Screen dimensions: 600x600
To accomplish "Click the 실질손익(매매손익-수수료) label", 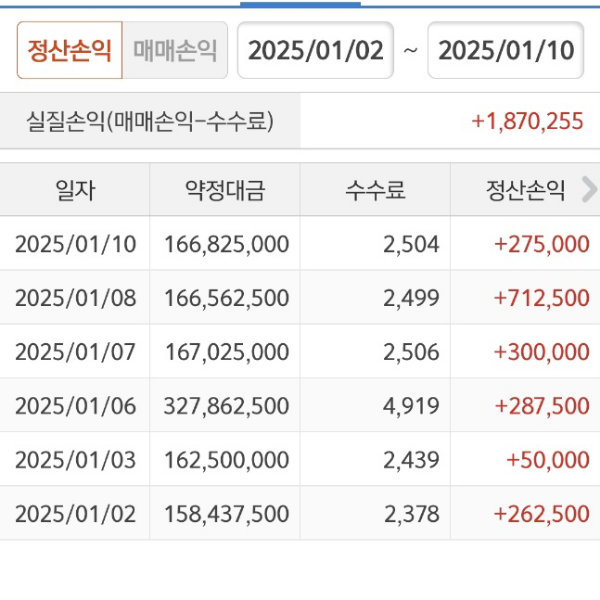I will [x=150, y=122].
